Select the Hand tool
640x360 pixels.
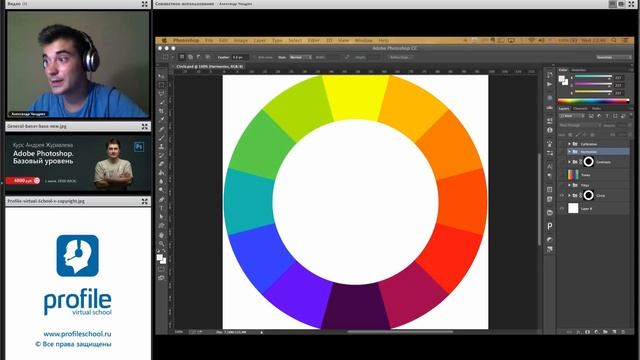(162, 235)
